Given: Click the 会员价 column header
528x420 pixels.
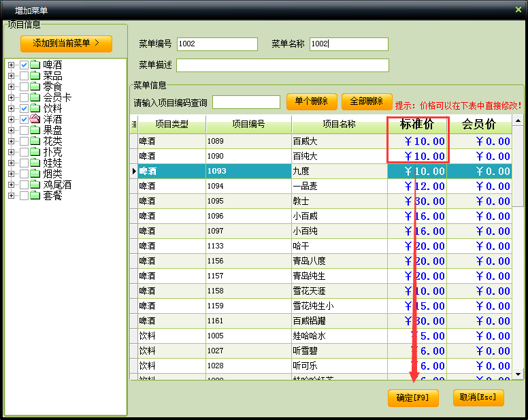Looking at the screenshot, I should coord(479,125).
